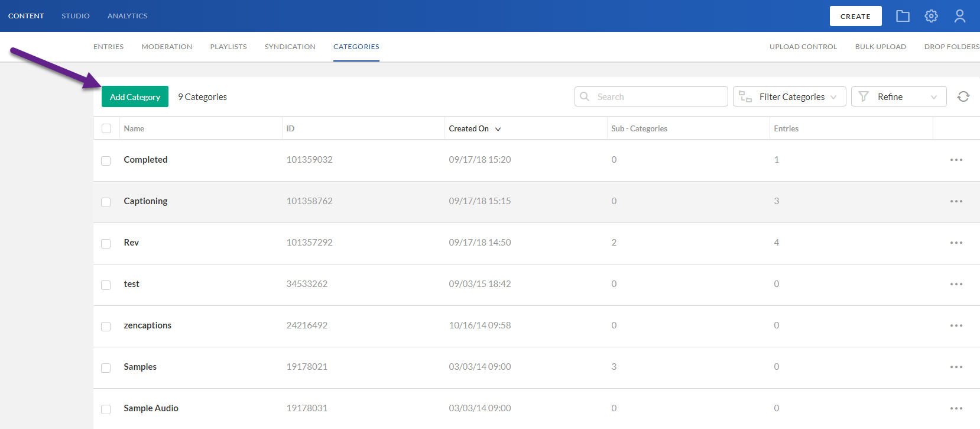Image resolution: width=980 pixels, height=429 pixels.
Task: Switch to the Analytics top menu
Action: click(128, 16)
